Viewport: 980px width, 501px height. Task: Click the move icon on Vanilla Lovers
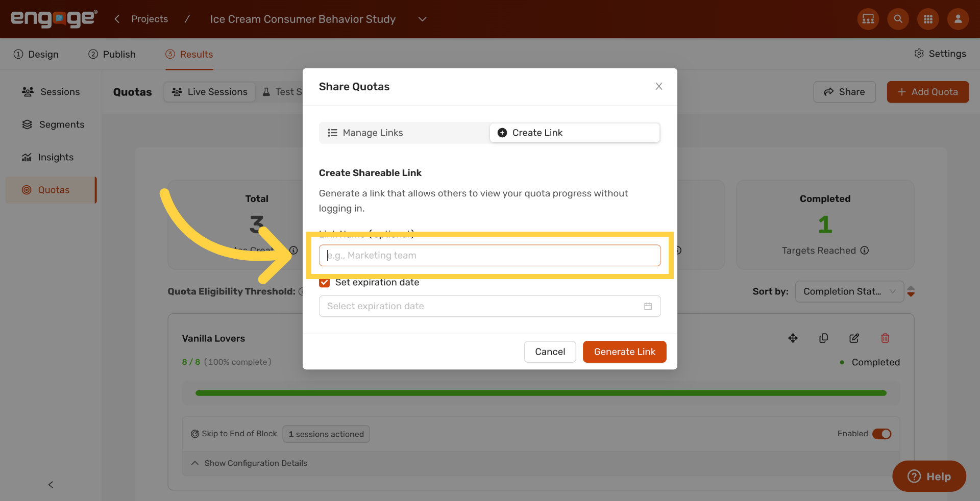coord(793,338)
